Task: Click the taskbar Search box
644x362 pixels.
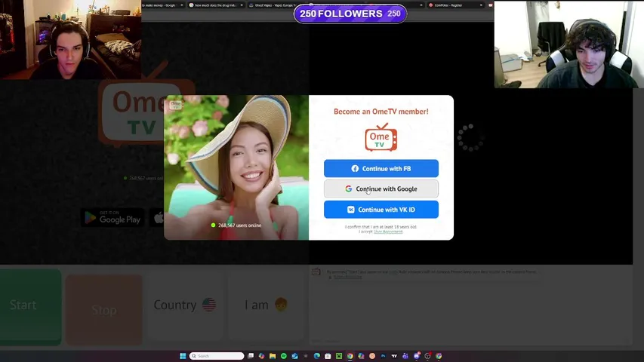Action: 217,356
